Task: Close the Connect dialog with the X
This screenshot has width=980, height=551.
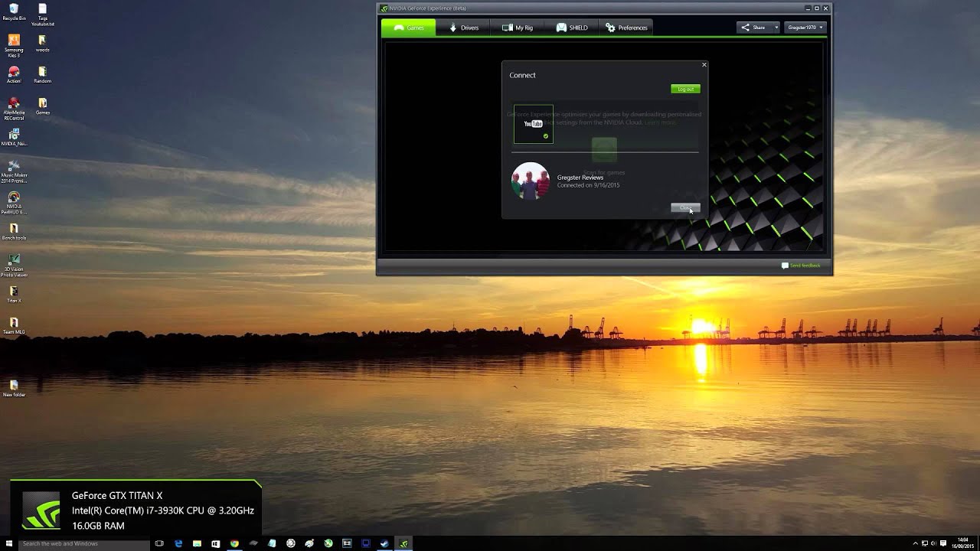Action: pos(704,65)
